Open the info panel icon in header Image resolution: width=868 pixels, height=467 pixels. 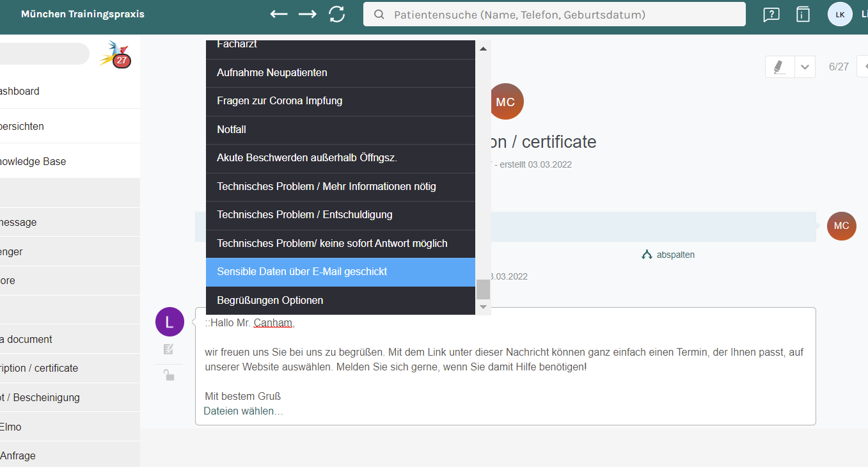[803, 14]
